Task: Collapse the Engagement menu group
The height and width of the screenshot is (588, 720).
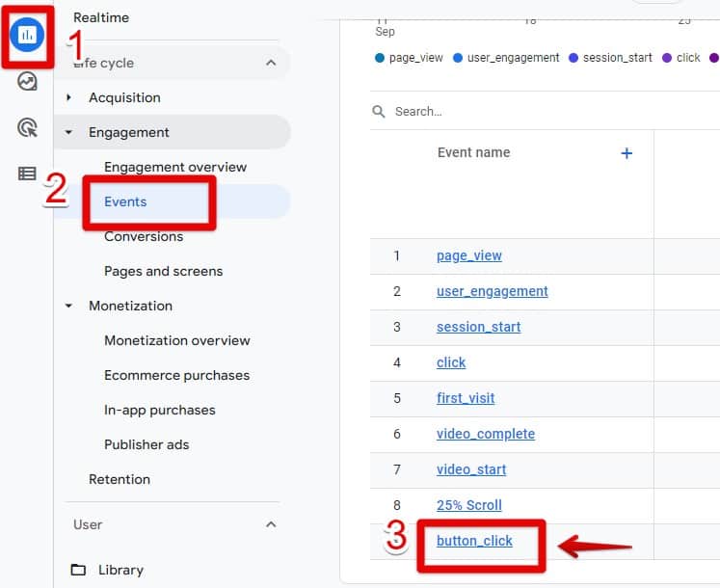Action: pyautogui.click(x=68, y=132)
